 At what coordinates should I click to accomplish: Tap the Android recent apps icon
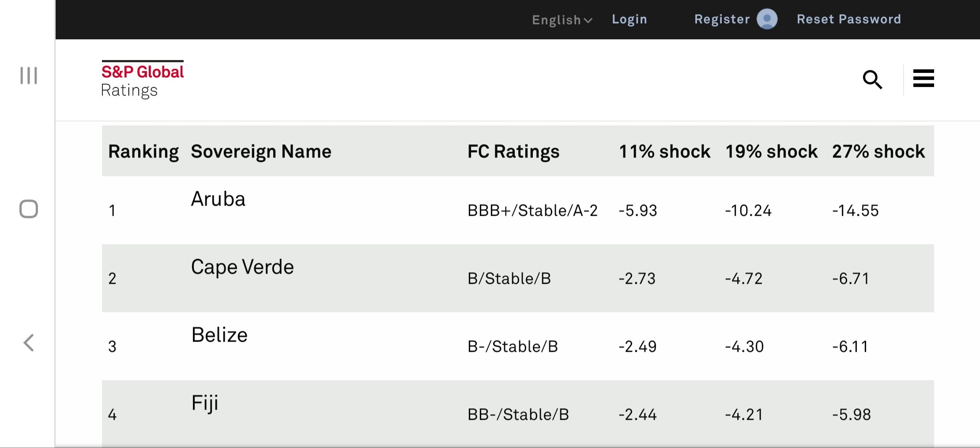[29, 75]
